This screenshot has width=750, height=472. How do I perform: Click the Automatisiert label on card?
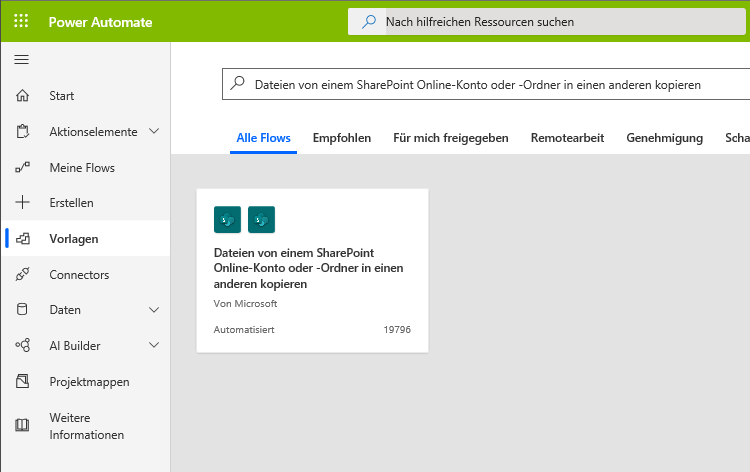pyautogui.click(x=244, y=329)
